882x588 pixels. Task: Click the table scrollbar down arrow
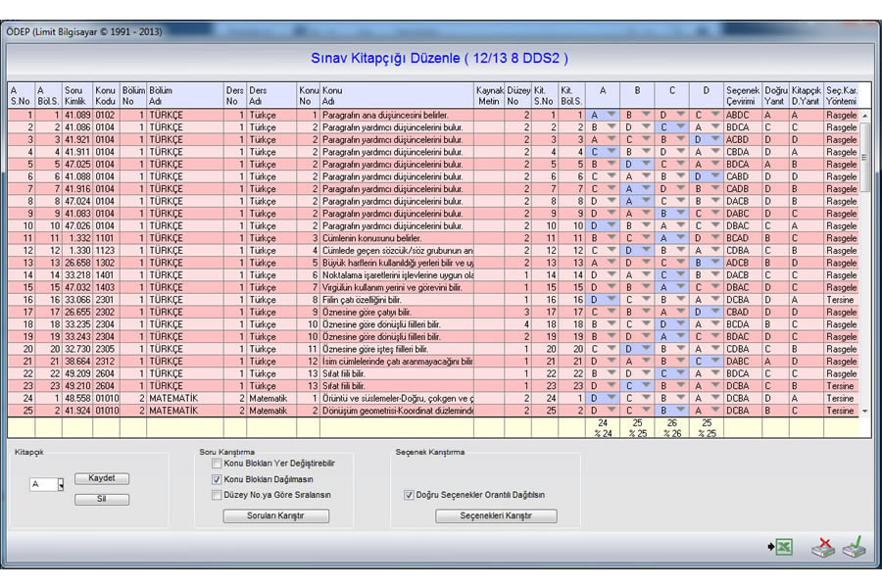pos(864,411)
